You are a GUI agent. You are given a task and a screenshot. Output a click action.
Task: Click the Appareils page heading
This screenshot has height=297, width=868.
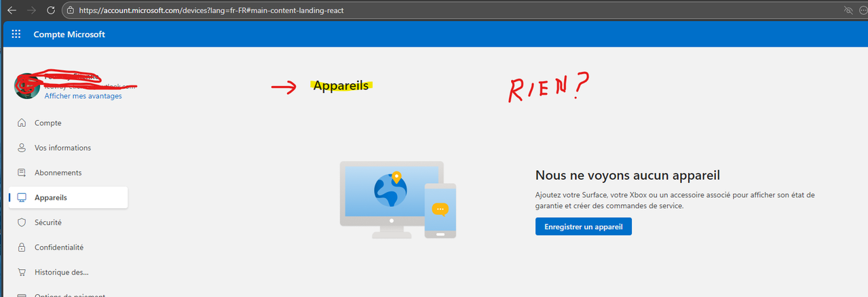click(x=341, y=85)
